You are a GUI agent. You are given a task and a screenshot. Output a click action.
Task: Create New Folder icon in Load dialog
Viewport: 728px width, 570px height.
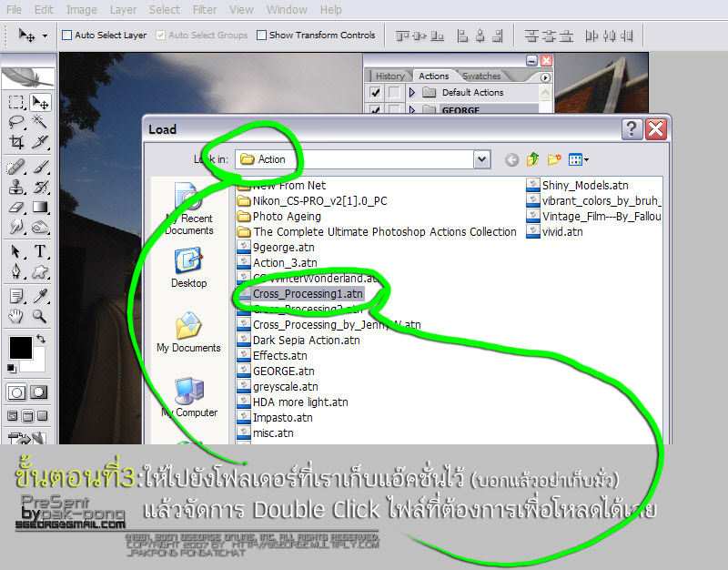point(554,160)
